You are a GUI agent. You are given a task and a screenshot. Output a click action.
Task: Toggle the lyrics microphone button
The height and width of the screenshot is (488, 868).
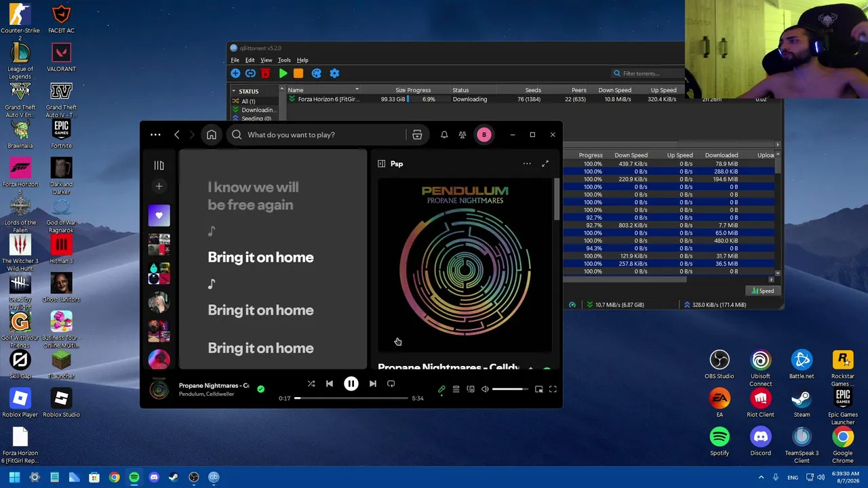(441, 389)
